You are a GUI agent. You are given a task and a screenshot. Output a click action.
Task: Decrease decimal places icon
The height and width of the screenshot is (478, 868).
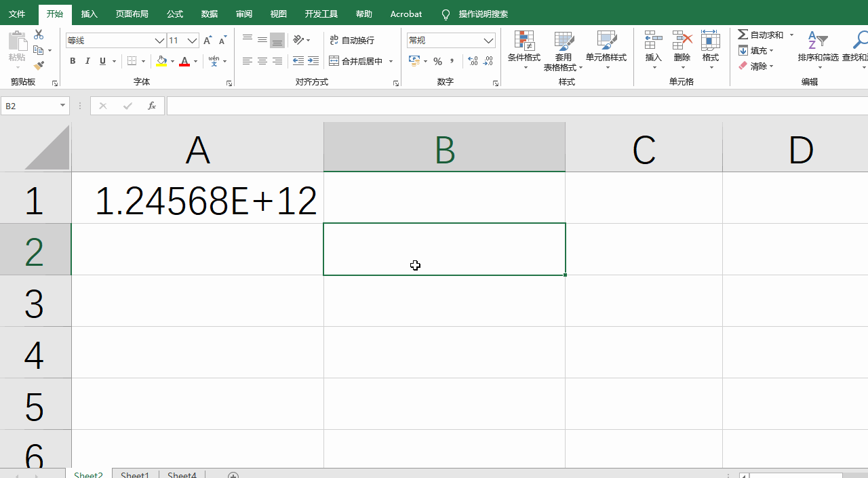488,61
